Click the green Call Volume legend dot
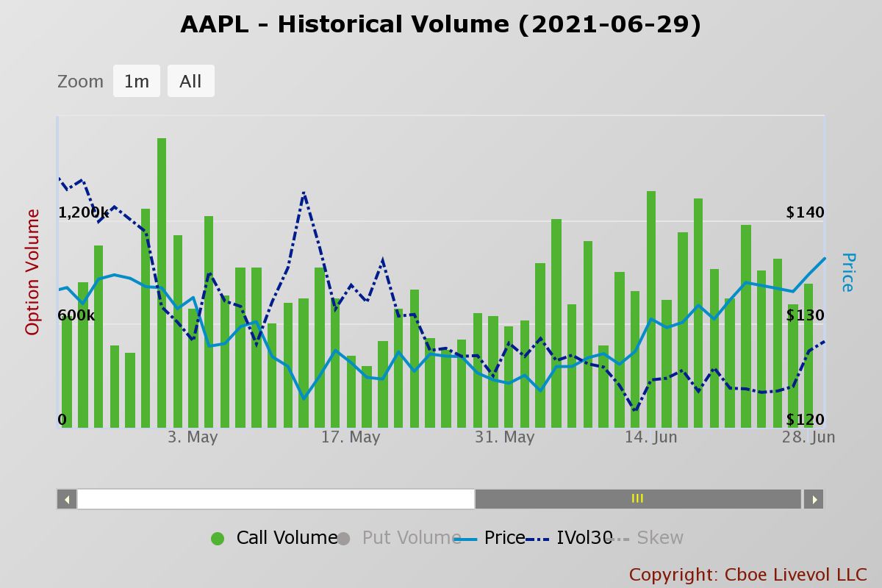The image size is (882, 588). click(x=218, y=539)
